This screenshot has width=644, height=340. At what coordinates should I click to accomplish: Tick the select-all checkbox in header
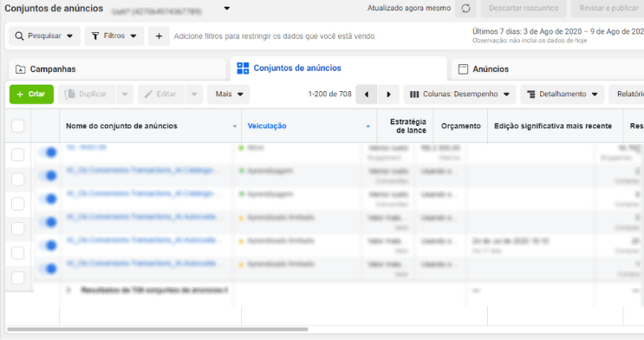tap(17, 126)
